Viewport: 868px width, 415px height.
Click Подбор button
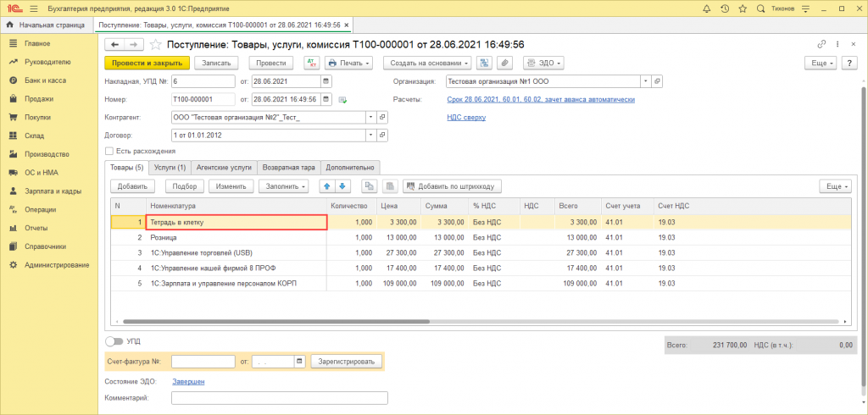[184, 186]
